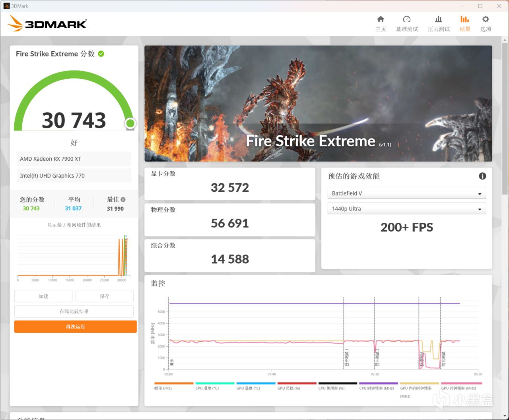Click the 在线比较结果 compare online button

(x=74, y=311)
